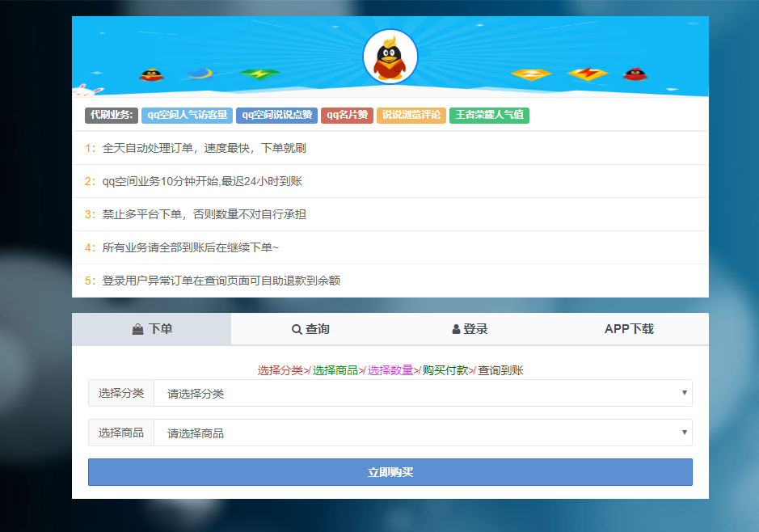Click the 查询到账 step text

500,370
